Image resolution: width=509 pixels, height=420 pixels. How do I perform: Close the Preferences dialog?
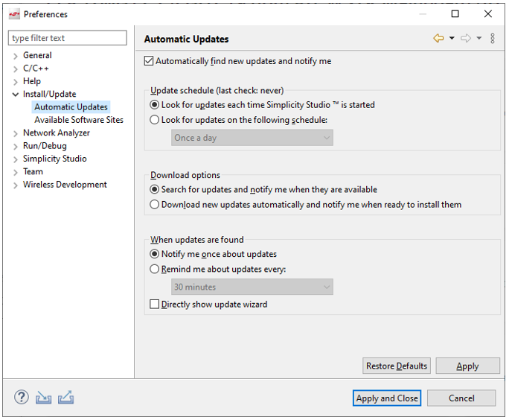pyautogui.click(x=488, y=14)
